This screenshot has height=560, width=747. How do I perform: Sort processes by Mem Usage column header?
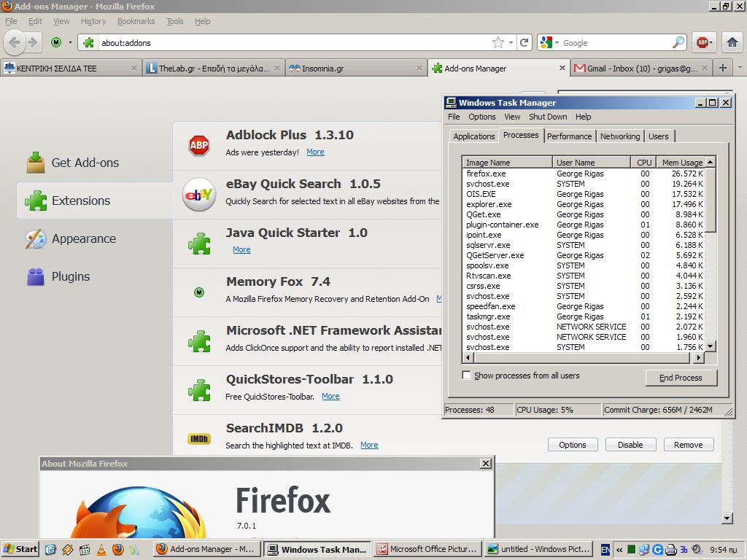point(682,163)
